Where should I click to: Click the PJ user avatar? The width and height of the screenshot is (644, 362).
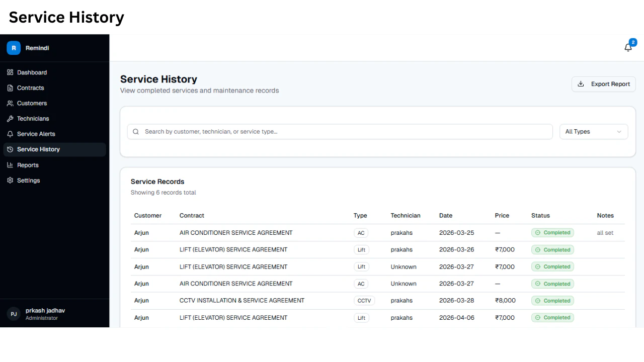tap(14, 314)
